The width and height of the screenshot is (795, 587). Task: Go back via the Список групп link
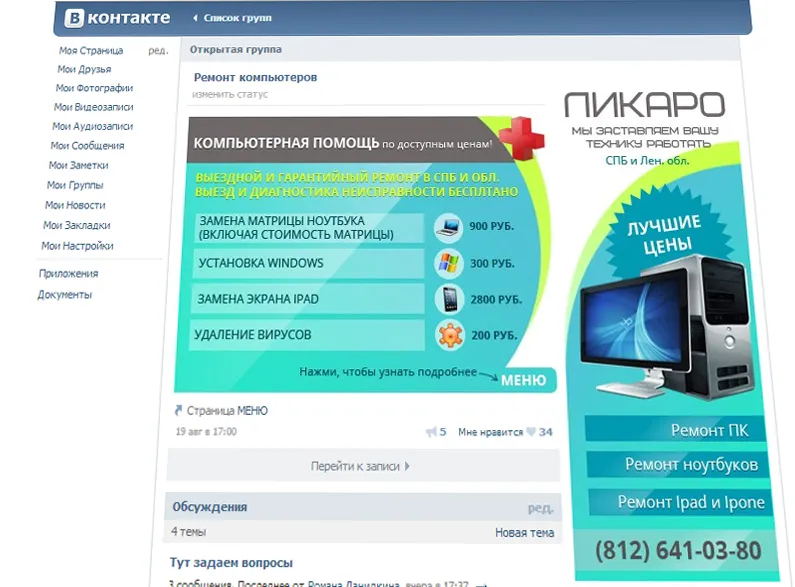(237, 18)
